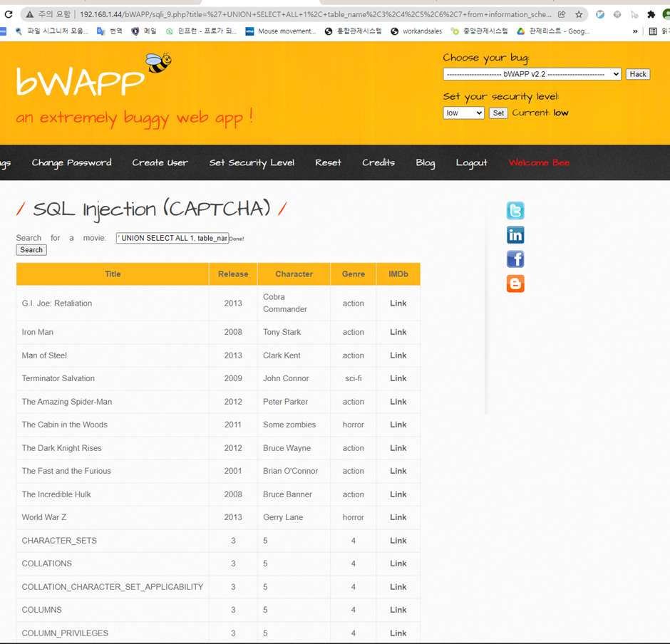Open the security level dropdown
The height and width of the screenshot is (644, 670).
point(463,113)
